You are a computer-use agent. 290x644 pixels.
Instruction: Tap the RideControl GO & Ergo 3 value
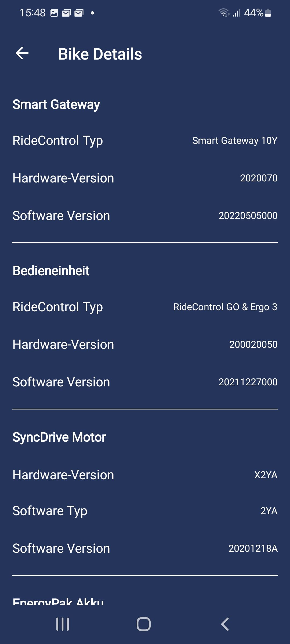(x=225, y=307)
